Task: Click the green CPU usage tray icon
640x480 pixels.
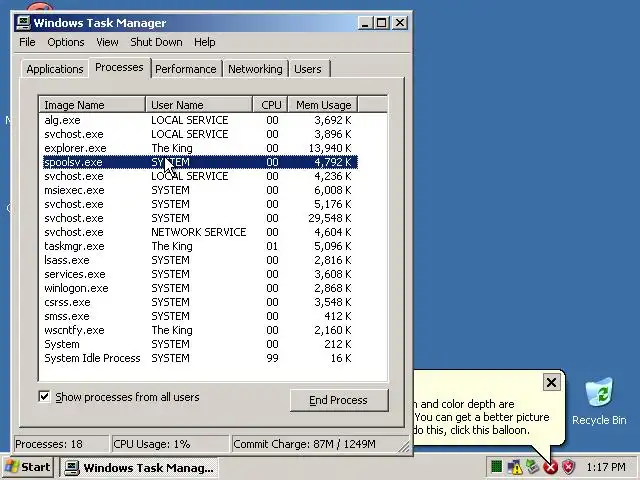Action: coord(496,466)
